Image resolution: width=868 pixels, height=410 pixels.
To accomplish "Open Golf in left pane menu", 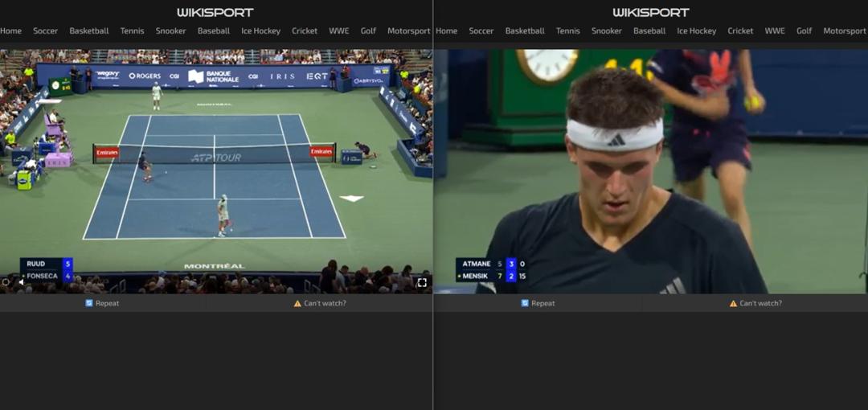I will coord(368,31).
